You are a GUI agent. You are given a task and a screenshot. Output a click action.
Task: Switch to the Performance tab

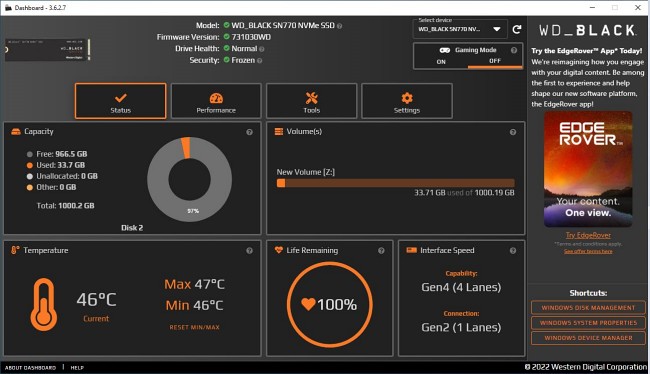pyautogui.click(x=216, y=101)
